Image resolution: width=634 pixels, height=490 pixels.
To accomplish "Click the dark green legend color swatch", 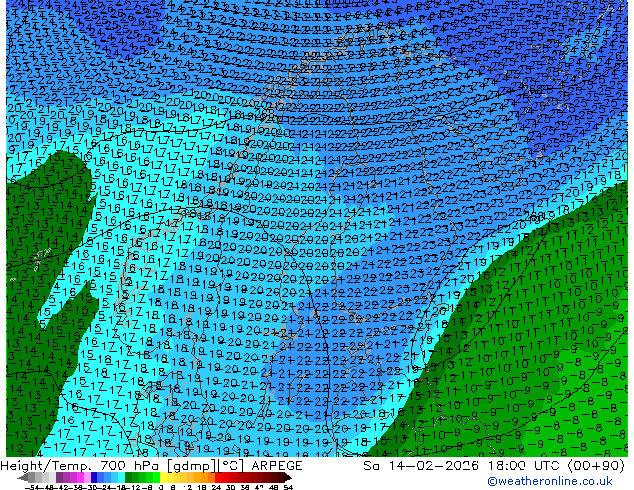I will 129,478.
